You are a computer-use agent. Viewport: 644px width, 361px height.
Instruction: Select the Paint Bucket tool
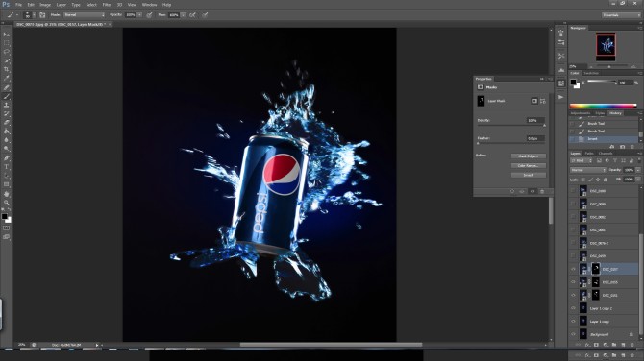pos(6,132)
